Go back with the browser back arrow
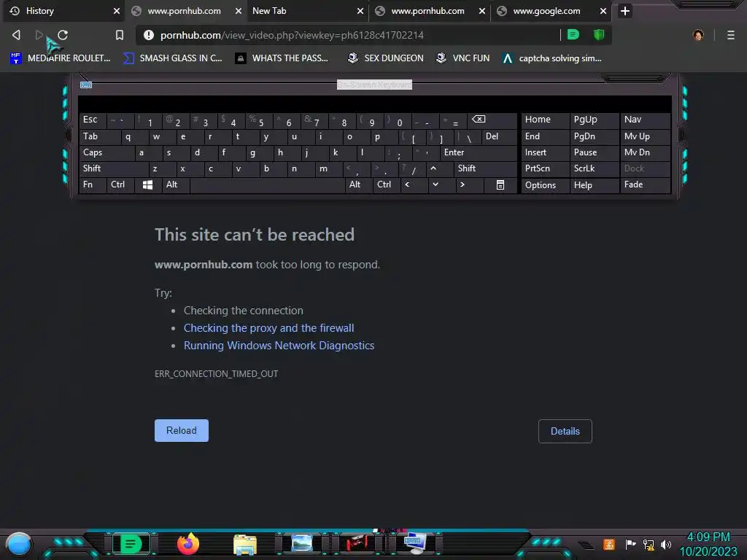 click(x=16, y=35)
